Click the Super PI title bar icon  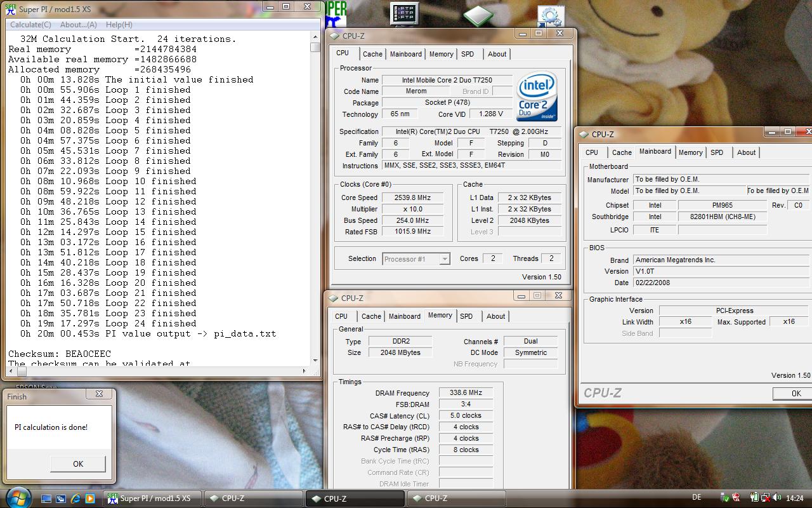point(10,8)
